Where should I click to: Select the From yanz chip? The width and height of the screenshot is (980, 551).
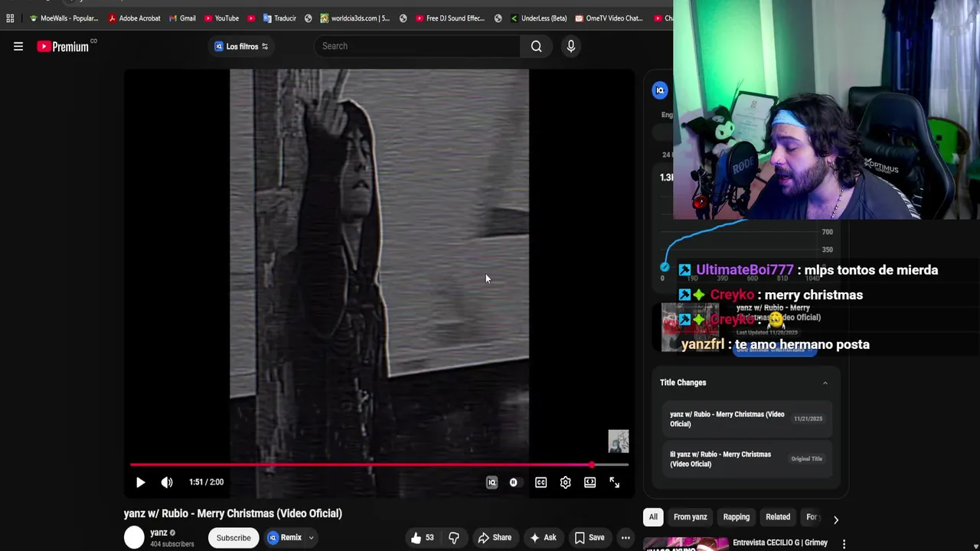click(690, 517)
